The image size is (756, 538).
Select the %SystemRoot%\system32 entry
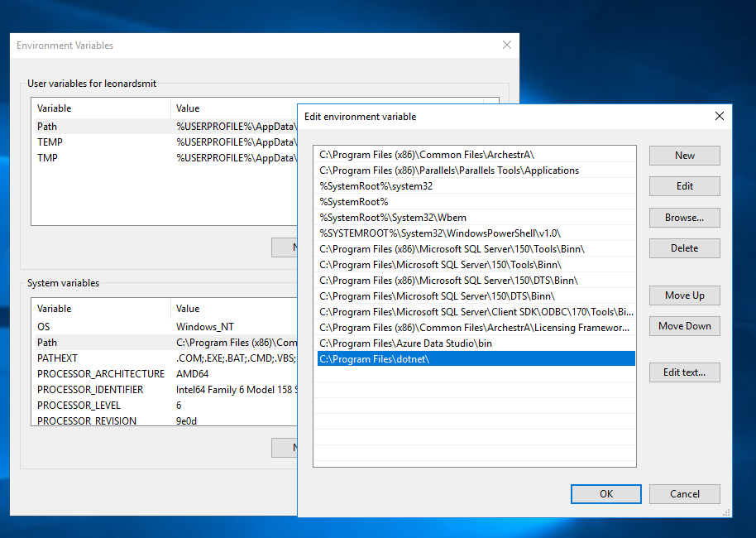coord(376,186)
